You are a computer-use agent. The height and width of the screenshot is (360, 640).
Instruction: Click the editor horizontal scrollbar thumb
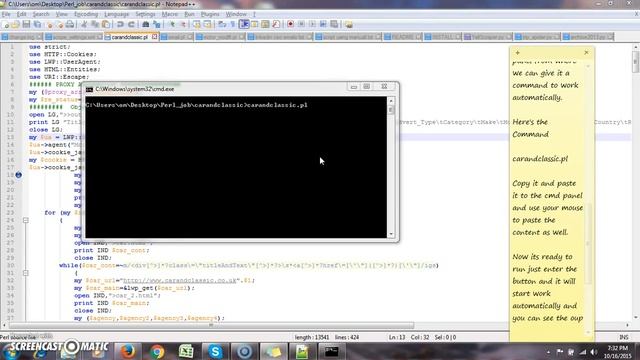point(211,325)
